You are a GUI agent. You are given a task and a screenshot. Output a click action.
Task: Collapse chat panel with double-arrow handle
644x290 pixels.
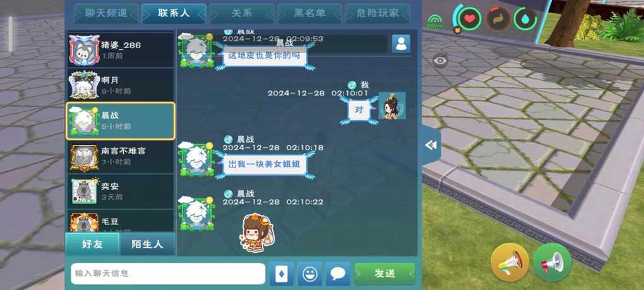click(431, 145)
